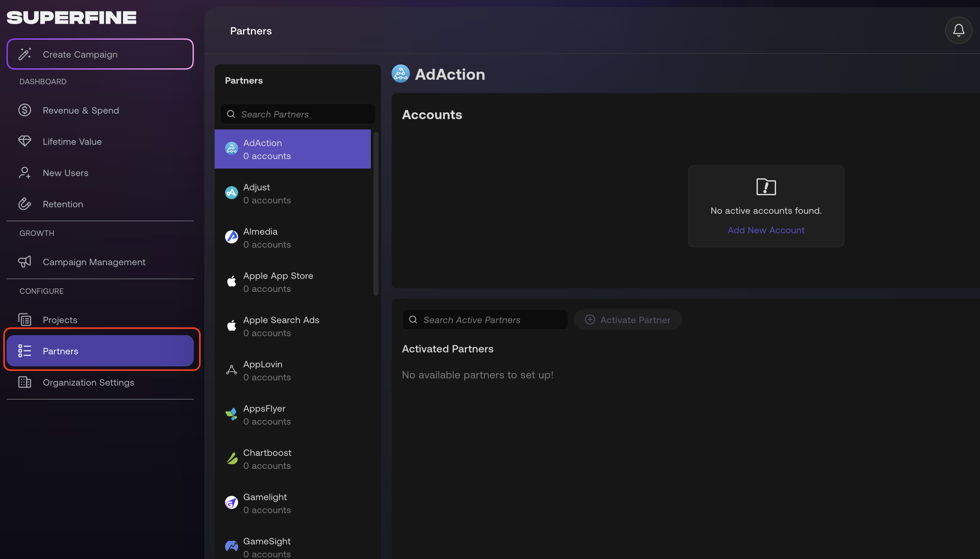Click the SUPERFINE logo
Screen dimensions: 980x559
coord(71,18)
